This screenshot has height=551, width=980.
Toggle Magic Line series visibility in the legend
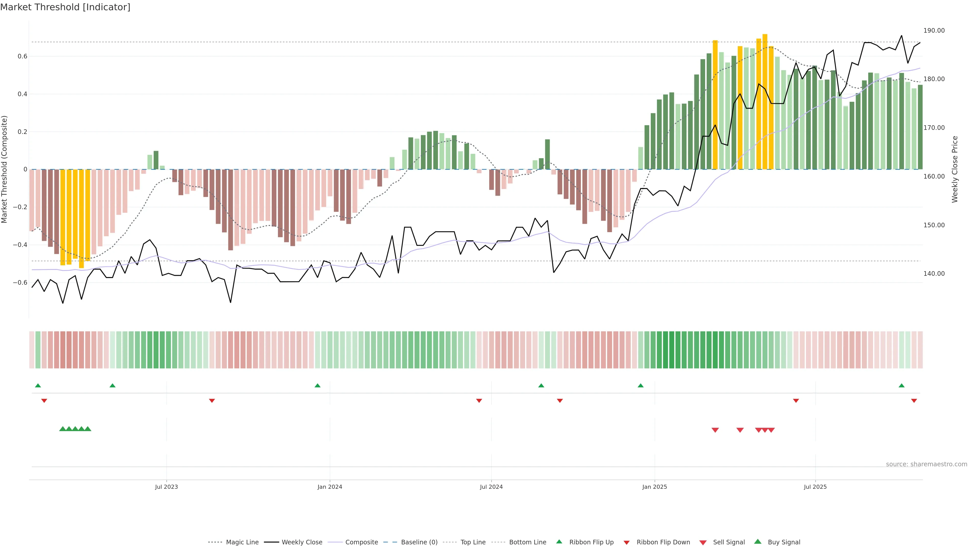(x=242, y=542)
